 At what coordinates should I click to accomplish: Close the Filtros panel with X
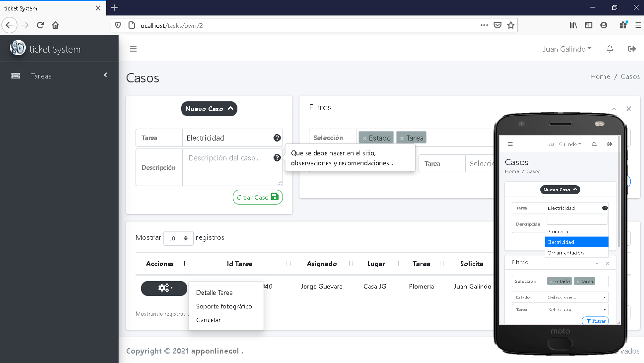[x=628, y=109]
